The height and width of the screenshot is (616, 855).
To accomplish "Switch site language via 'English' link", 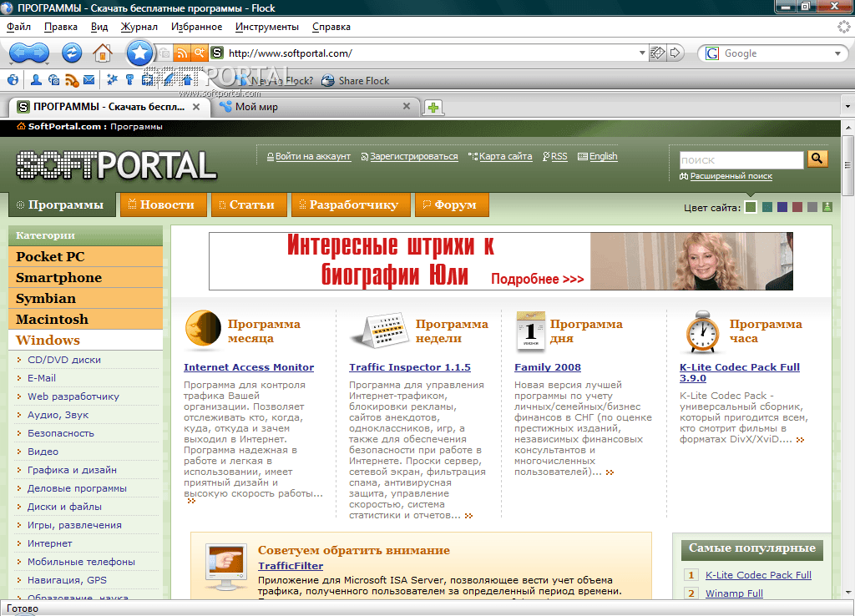I will point(603,156).
